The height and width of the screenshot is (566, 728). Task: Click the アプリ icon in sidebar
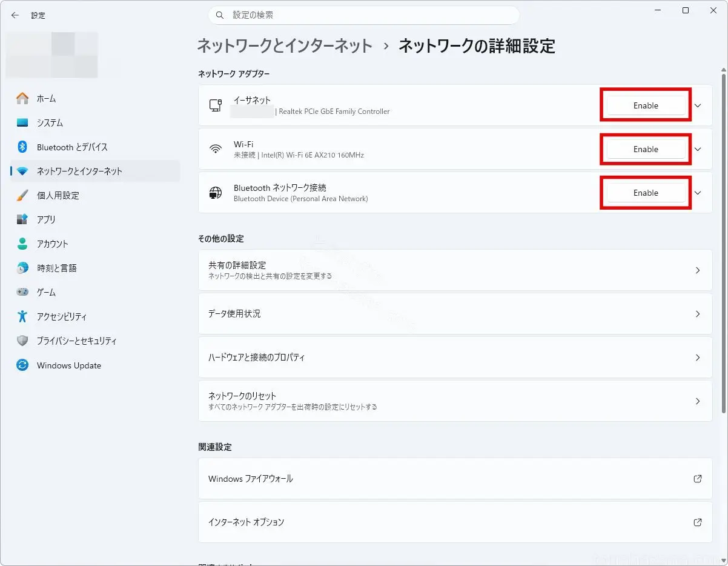click(22, 219)
